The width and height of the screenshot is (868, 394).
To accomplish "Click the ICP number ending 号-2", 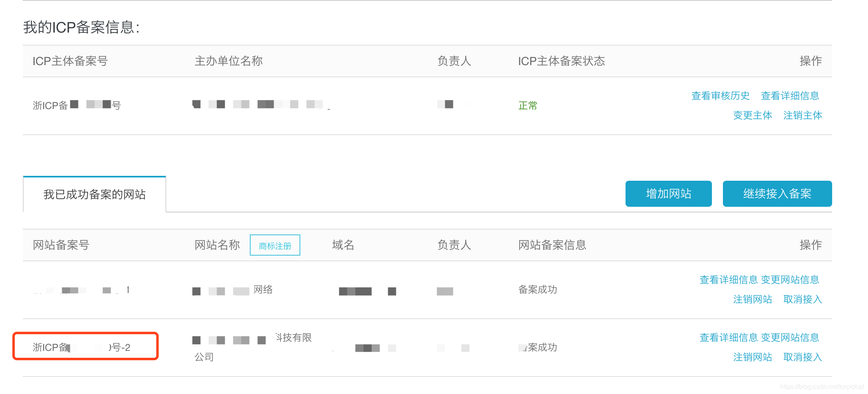I will 82,347.
